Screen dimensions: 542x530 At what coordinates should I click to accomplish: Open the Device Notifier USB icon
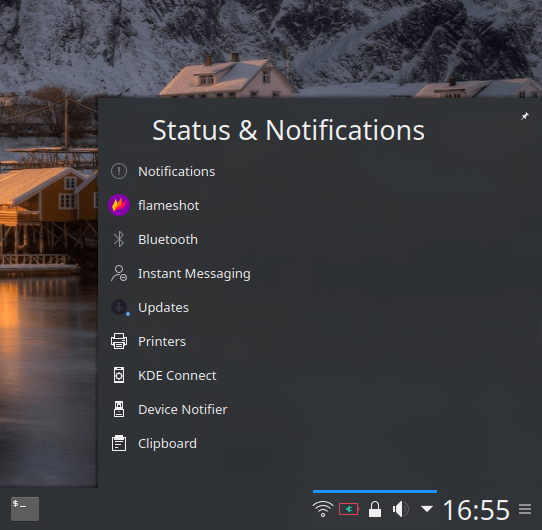[119, 409]
